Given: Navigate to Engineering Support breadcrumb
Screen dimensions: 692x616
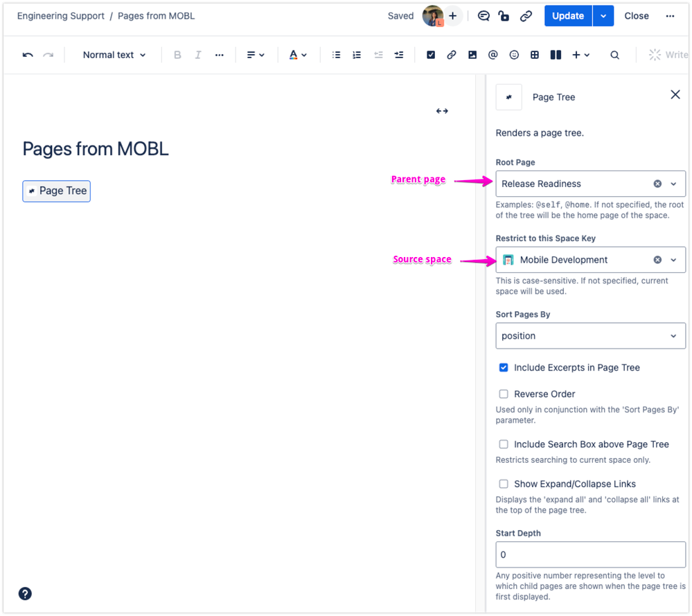Looking at the screenshot, I should coord(60,15).
